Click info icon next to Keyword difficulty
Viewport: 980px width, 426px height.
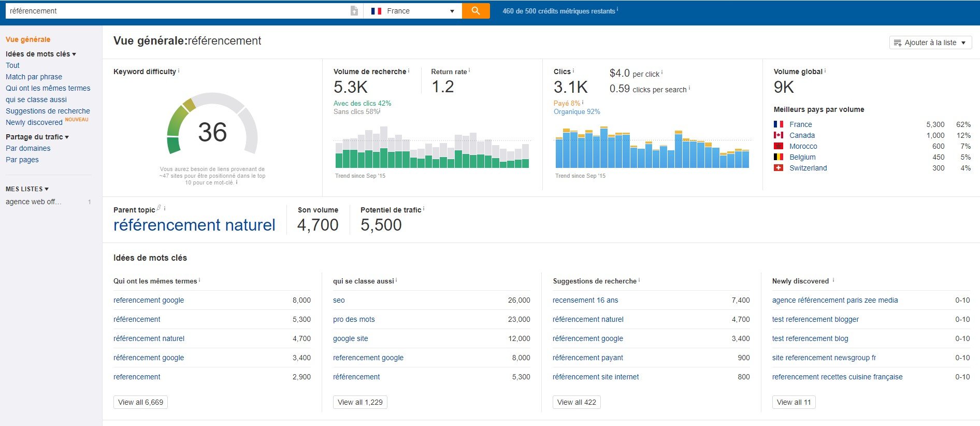pos(179,70)
